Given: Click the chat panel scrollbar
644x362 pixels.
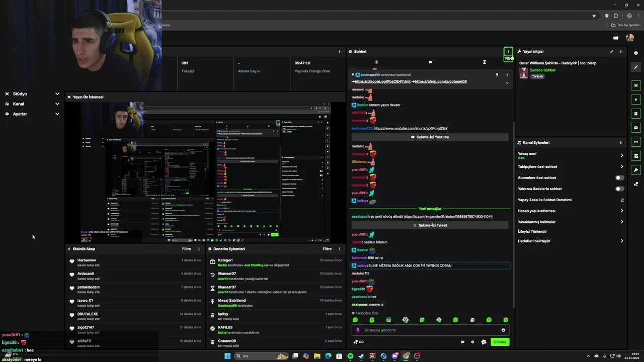Looking at the screenshot, I should click(513, 214).
